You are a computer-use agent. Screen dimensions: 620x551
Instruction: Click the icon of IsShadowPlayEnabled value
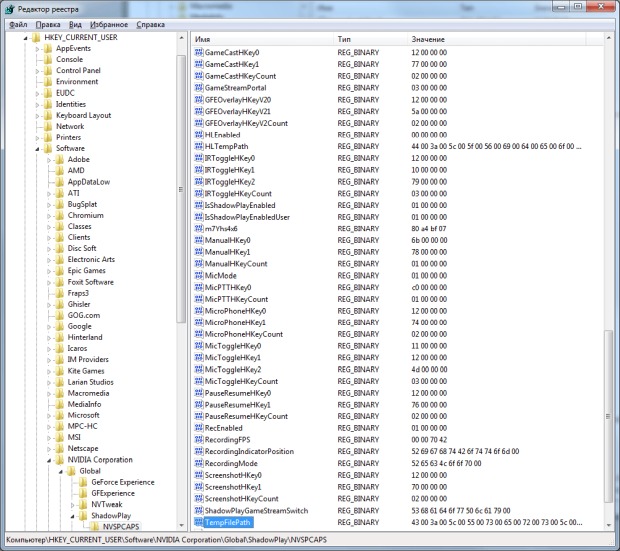198,205
